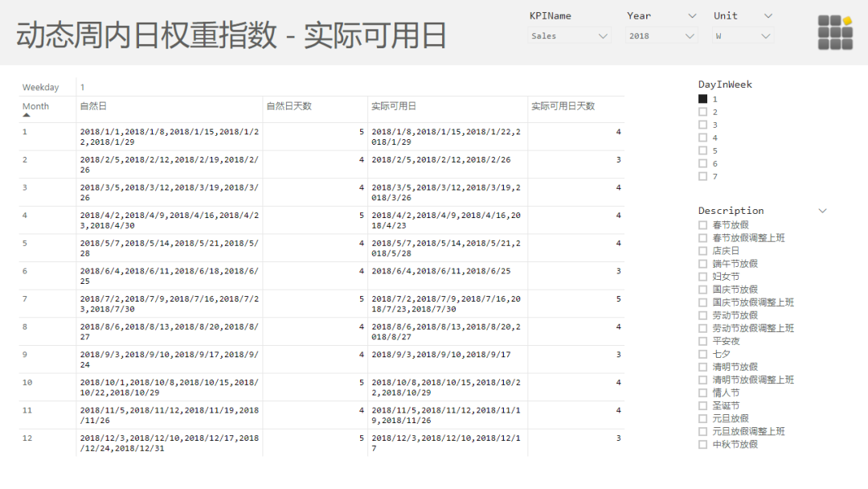Screen dimensions: 868x489
Task: Open the Unit W dropdown
Action: tap(743, 36)
